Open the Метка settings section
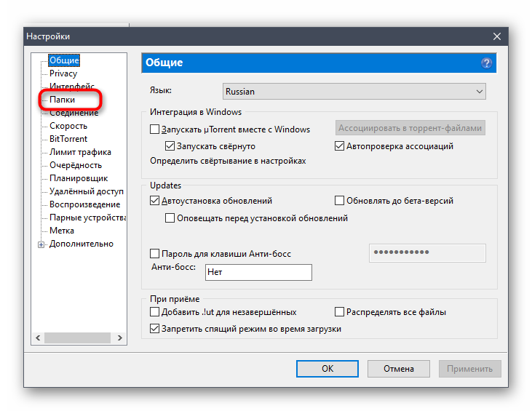Image resolution: width=532 pixels, height=411 pixels. coord(62,231)
